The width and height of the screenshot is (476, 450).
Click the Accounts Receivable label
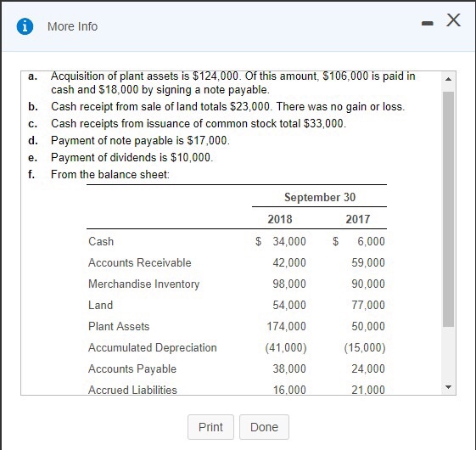click(140, 263)
